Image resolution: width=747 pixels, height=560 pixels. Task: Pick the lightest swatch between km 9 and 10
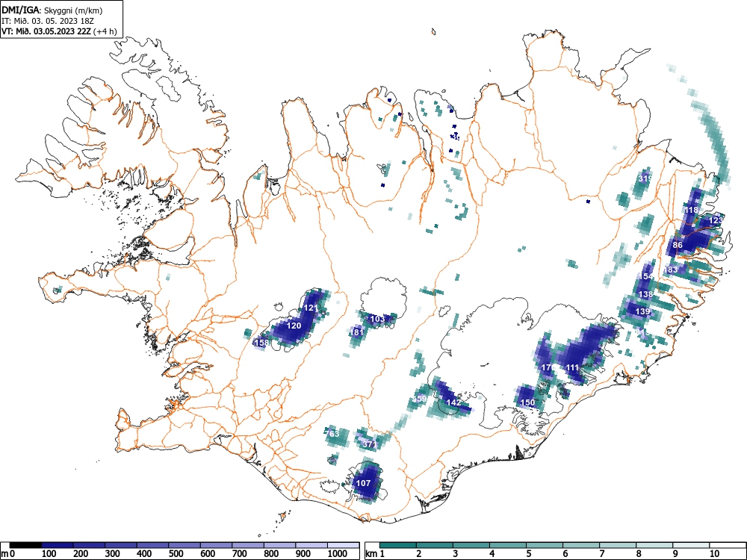pyautogui.click(x=691, y=545)
